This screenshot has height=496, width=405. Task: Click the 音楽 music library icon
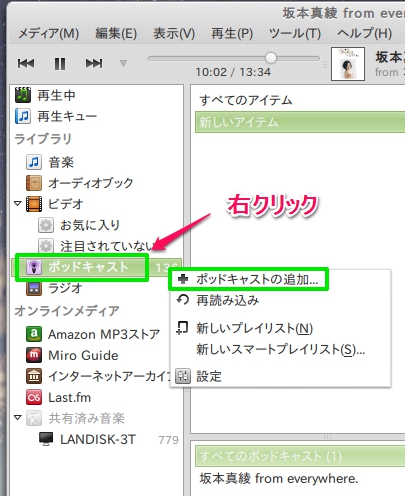[34, 162]
